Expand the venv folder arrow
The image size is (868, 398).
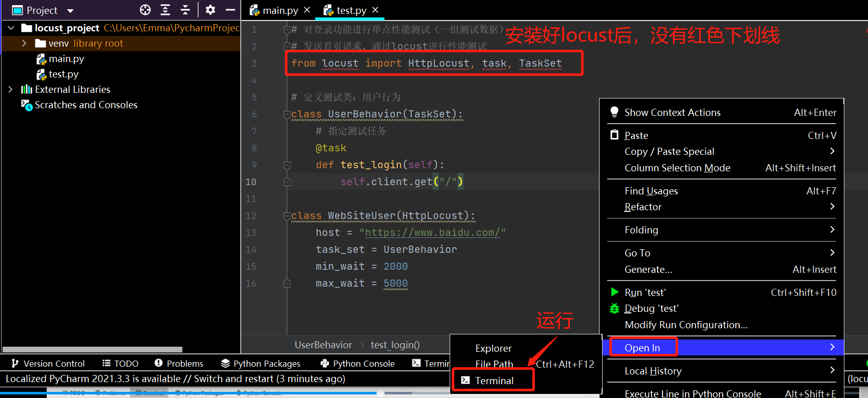(x=24, y=43)
